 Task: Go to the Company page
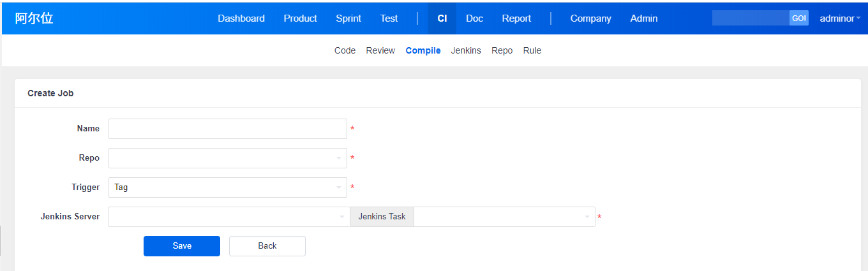click(590, 18)
